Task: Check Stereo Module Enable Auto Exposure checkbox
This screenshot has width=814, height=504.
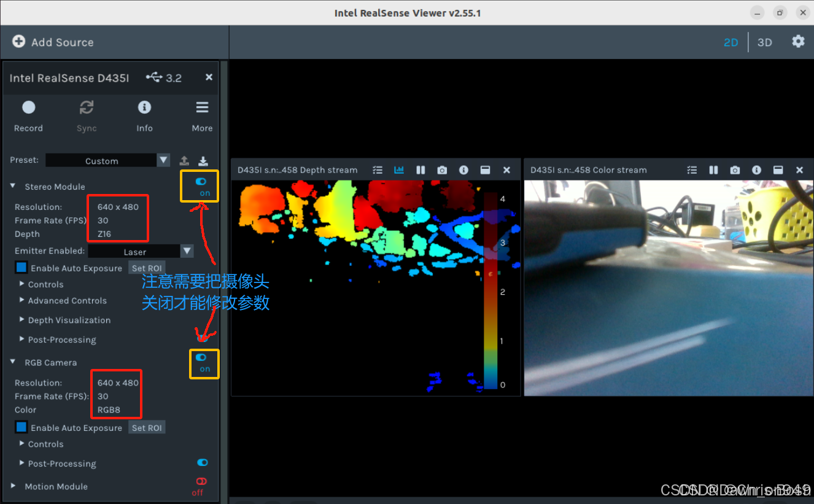Action: point(21,268)
